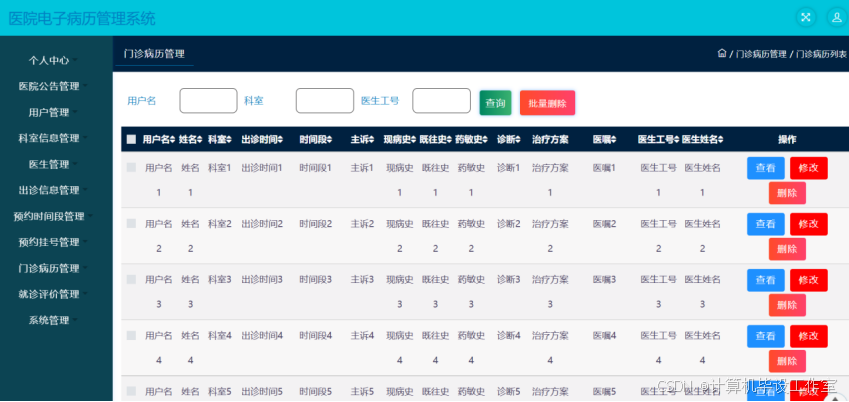Viewport: 849px width, 402px height.
Task: Expand 医生管理 sidebar menu
Action: click(52, 164)
